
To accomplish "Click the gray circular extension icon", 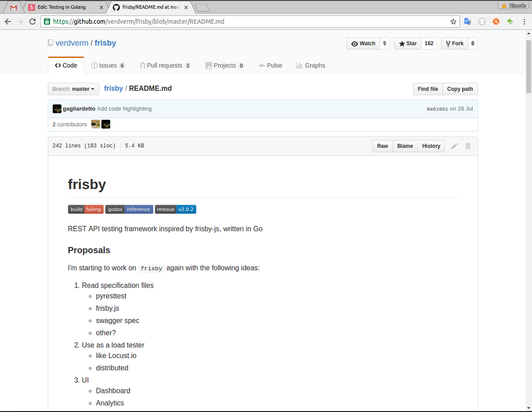I will coord(482,22).
